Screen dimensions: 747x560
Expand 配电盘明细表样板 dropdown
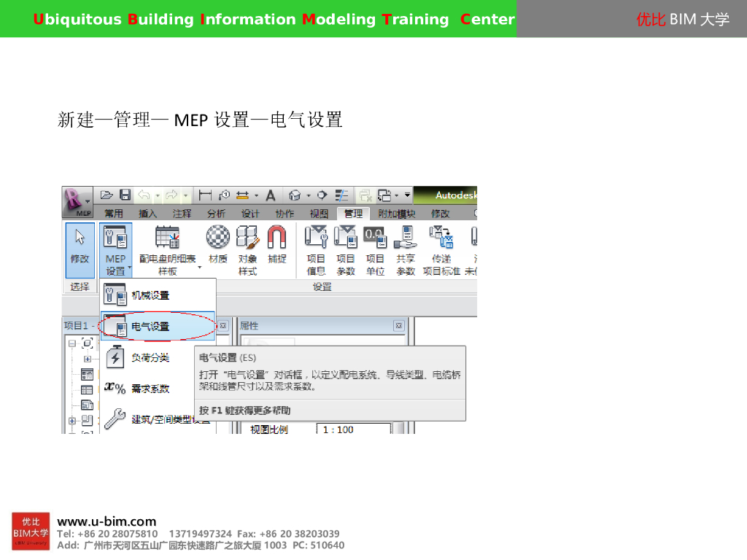(x=199, y=268)
